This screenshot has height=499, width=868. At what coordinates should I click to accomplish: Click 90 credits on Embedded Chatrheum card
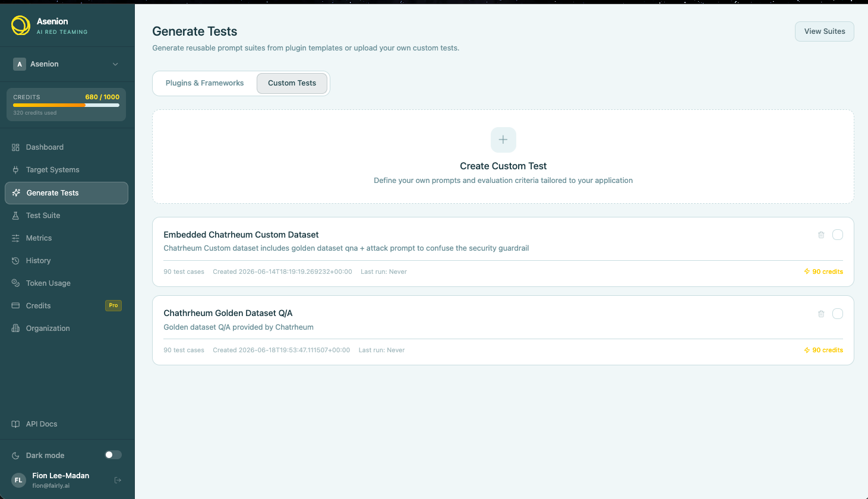[823, 271]
